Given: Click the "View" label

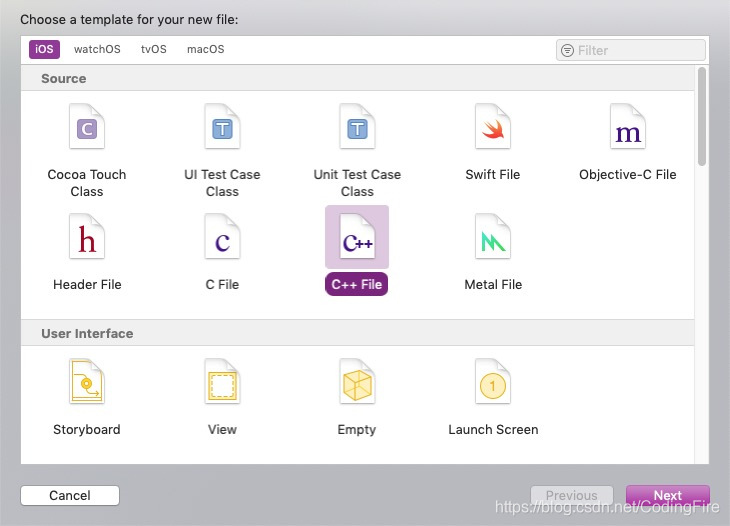Looking at the screenshot, I should pos(222,429).
